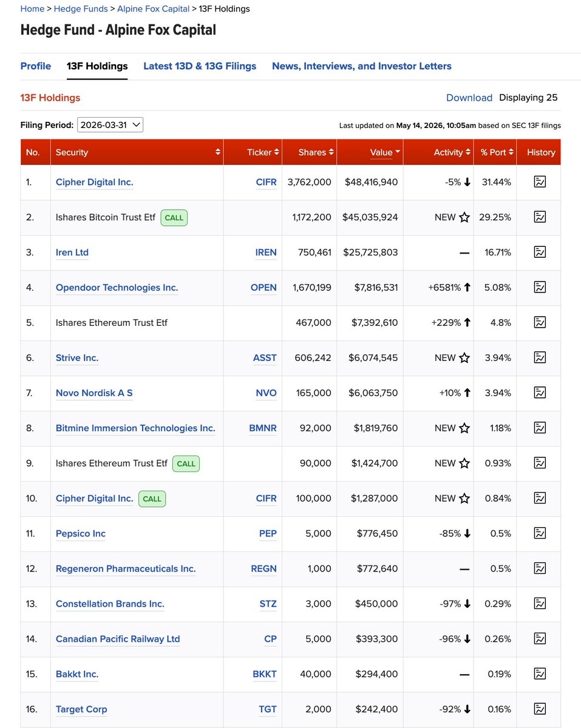Click CALL badge on Cipher Digital row 10
581x728 pixels.
pos(152,499)
